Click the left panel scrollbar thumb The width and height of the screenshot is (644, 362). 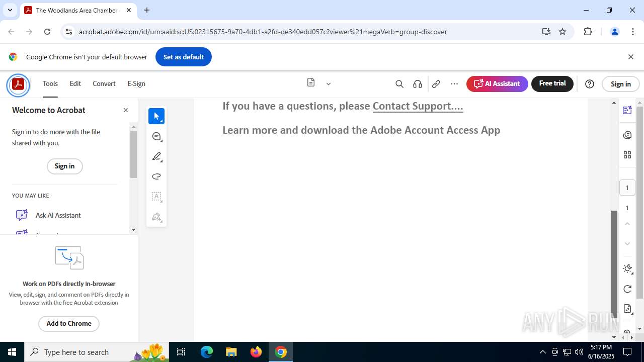133,154
